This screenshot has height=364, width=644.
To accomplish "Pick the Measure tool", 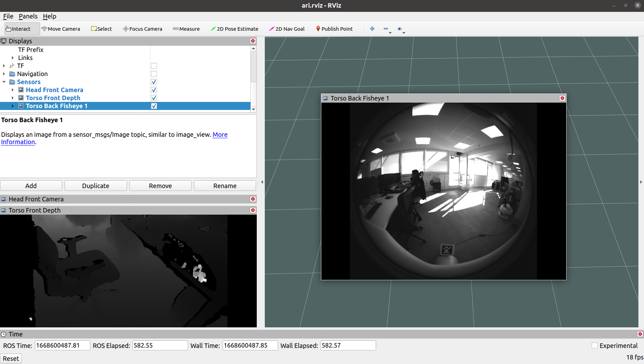I will tap(186, 29).
